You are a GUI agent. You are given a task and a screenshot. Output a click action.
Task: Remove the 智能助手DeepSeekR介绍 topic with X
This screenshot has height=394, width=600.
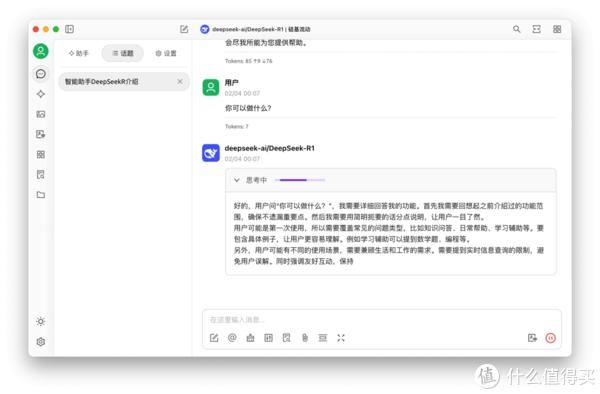coord(180,81)
